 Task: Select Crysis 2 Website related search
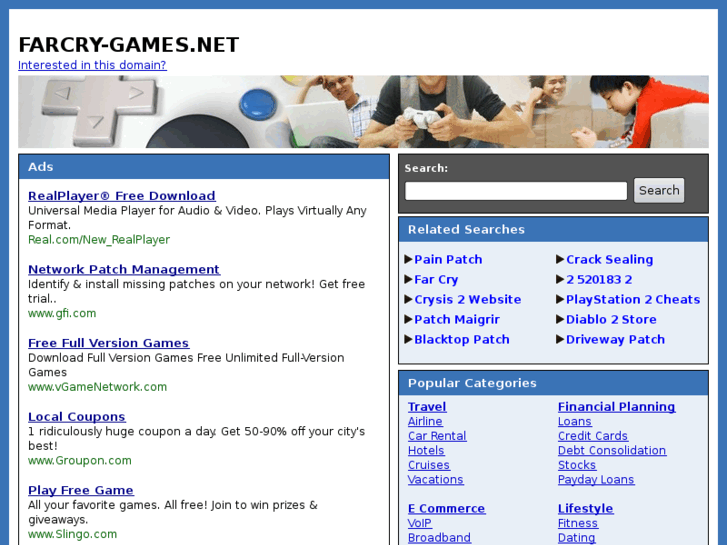tap(467, 300)
